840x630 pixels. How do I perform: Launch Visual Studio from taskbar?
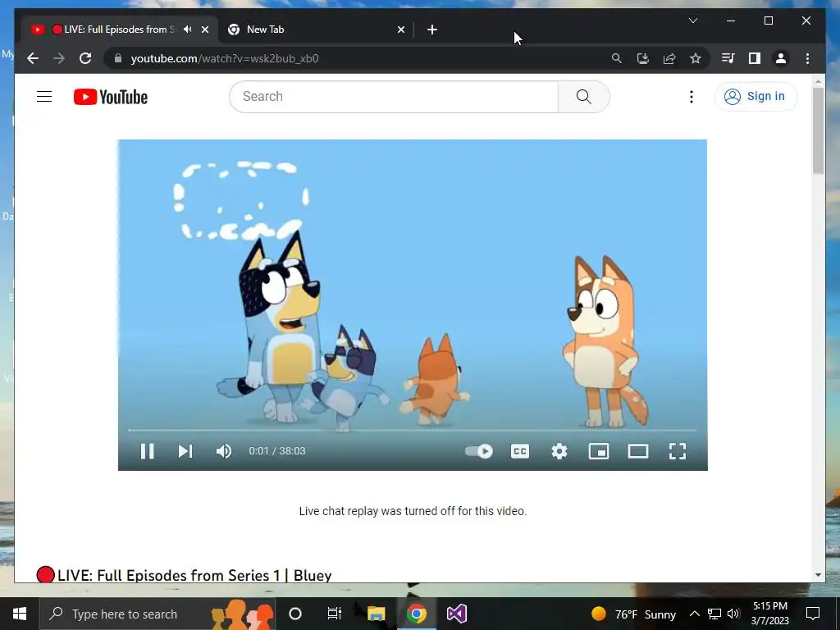coord(456,614)
